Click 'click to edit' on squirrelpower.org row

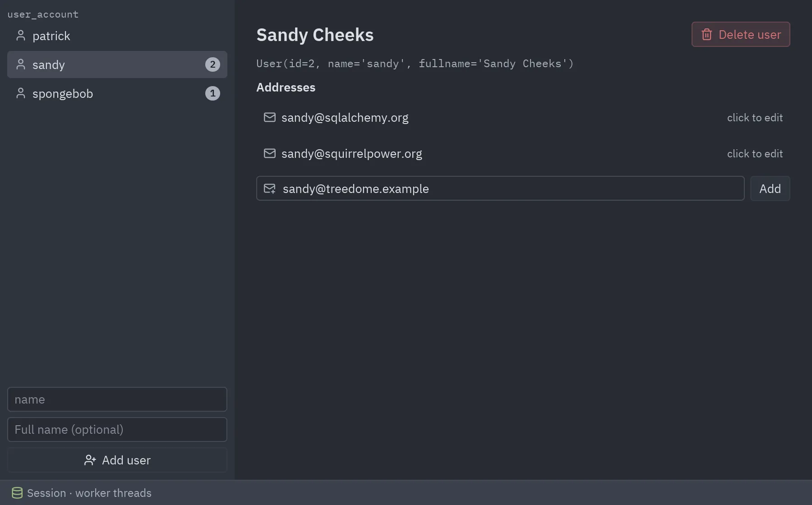755,154
